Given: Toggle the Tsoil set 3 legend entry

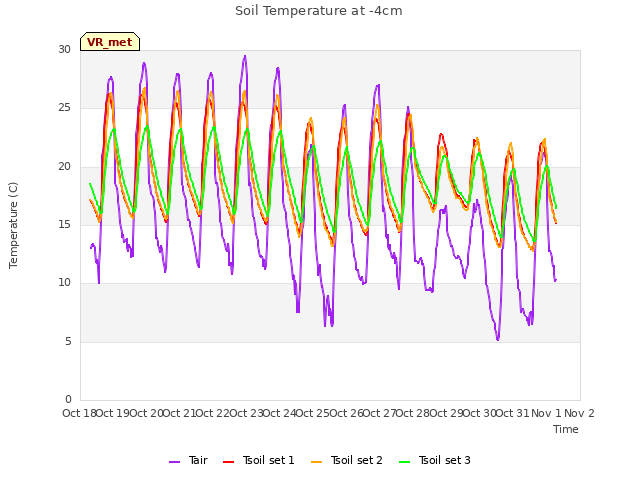Looking at the screenshot, I should point(435,460).
